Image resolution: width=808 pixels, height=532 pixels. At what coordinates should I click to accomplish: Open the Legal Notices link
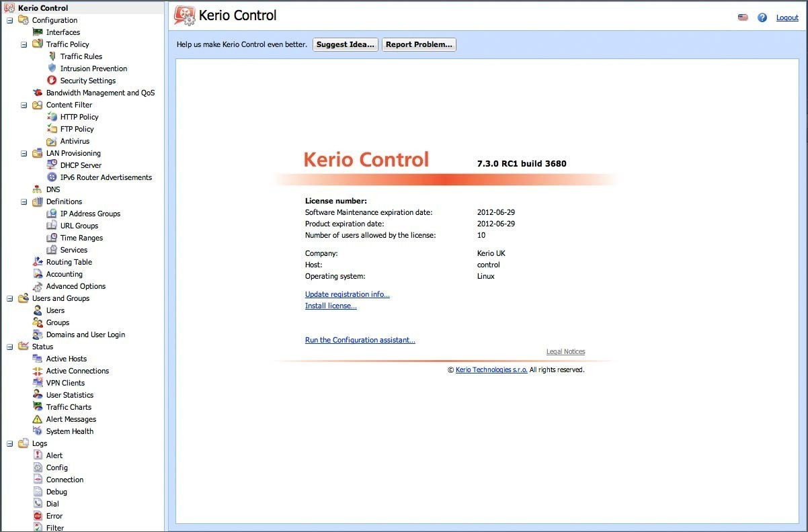click(566, 351)
